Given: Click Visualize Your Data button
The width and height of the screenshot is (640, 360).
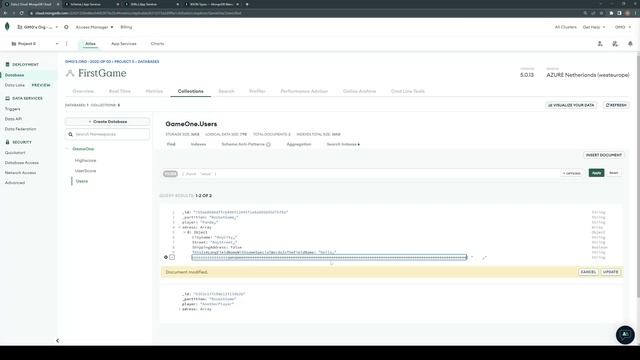Looking at the screenshot, I should (x=571, y=105).
